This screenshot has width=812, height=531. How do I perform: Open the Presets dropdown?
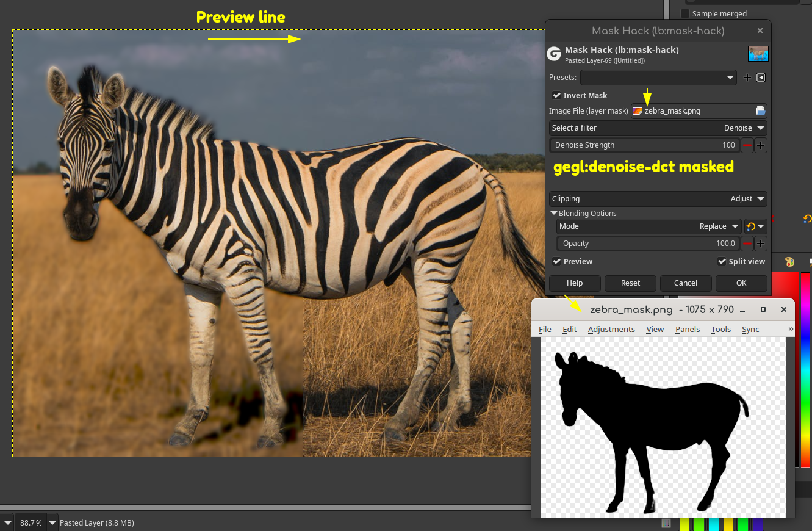[x=658, y=78]
